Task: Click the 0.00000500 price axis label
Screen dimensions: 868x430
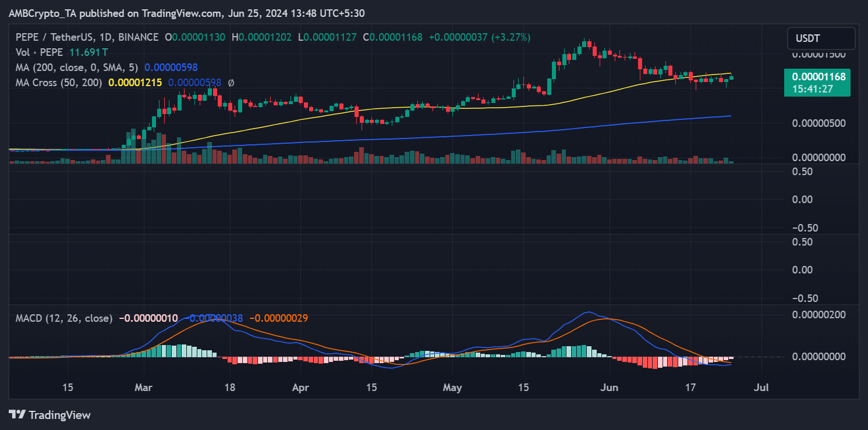Action: (819, 123)
